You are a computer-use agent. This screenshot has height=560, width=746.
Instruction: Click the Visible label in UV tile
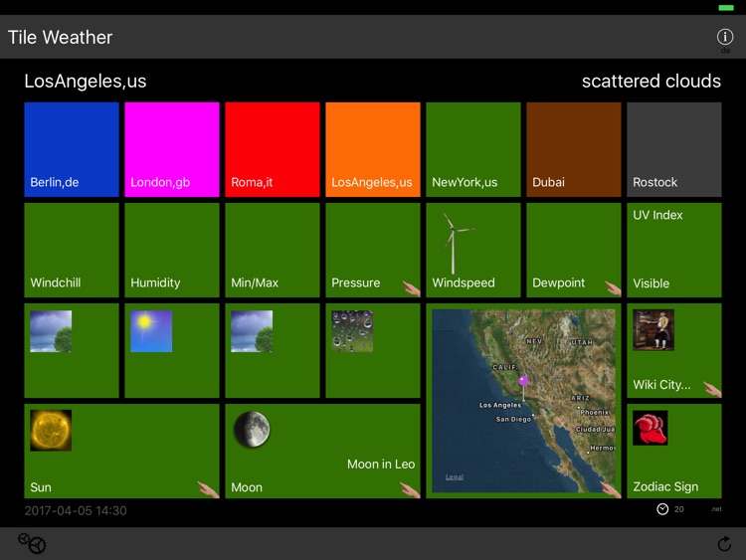pyautogui.click(x=651, y=283)
